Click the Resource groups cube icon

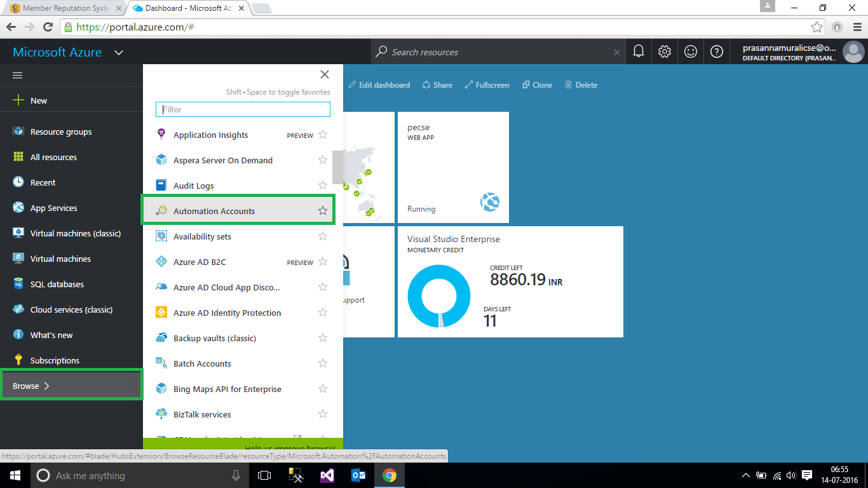coord(18,132)
